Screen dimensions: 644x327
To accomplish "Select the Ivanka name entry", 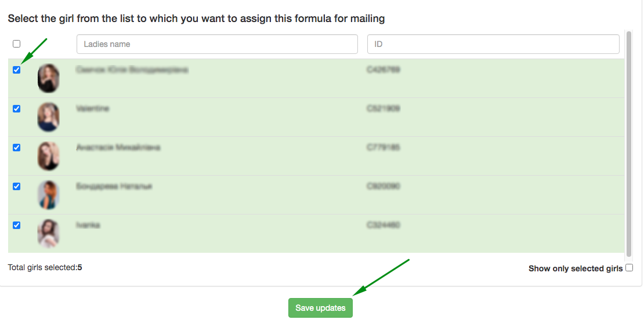I will pos(88,225).
